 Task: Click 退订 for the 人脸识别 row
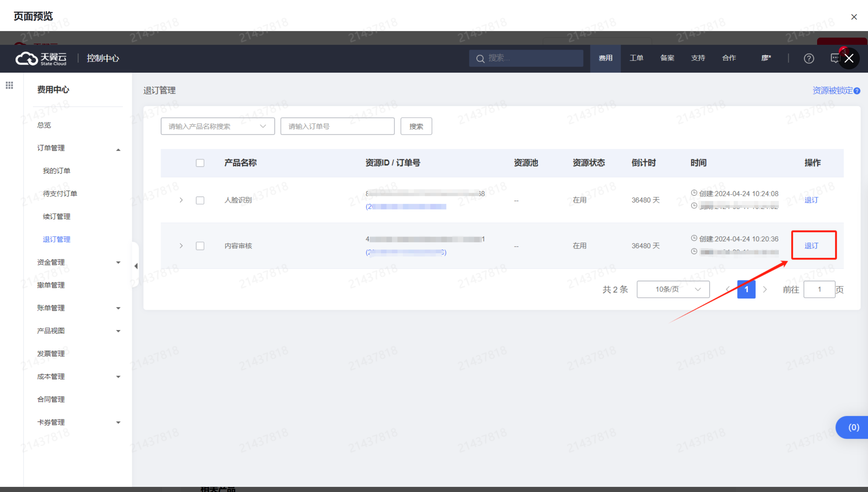811,200
